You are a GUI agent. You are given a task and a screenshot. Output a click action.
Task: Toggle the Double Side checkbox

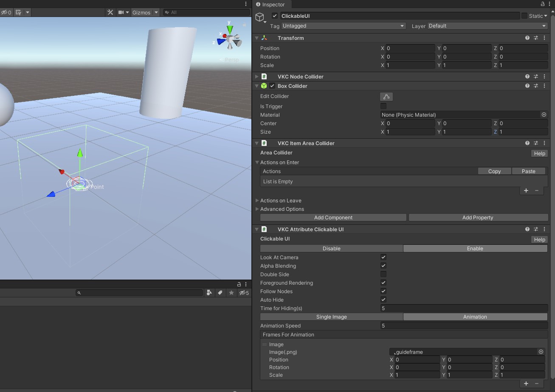point(383,274)
